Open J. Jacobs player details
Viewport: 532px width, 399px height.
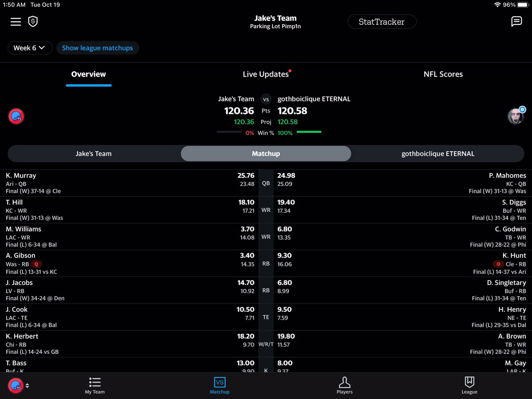[x=19, y=282]
